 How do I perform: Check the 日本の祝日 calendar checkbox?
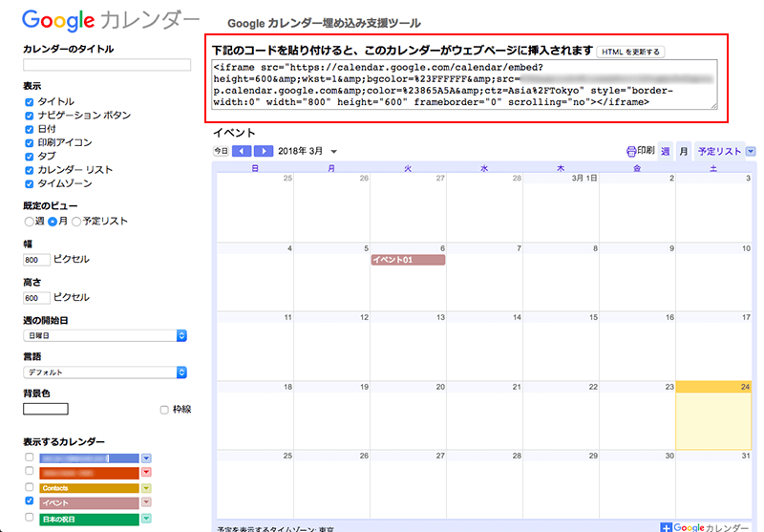pyautogui.click(x=30, y=517)
